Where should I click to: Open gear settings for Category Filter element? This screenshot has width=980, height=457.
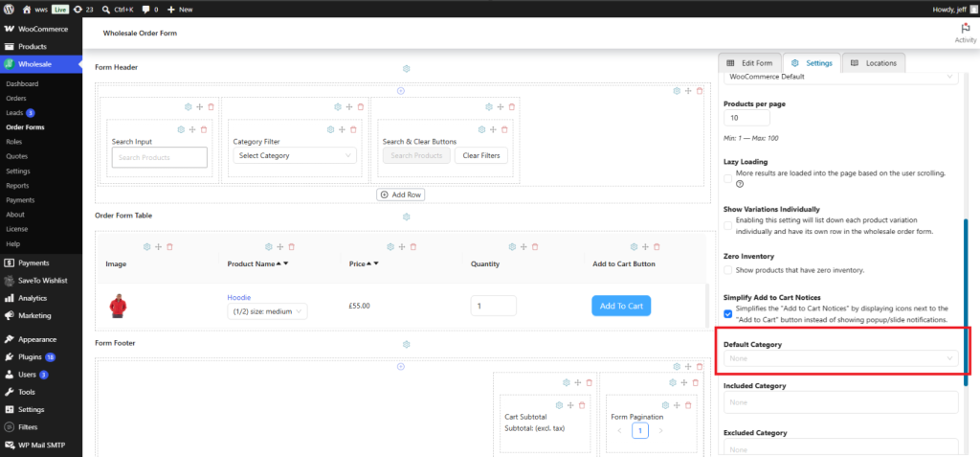[x=330, y=129]
